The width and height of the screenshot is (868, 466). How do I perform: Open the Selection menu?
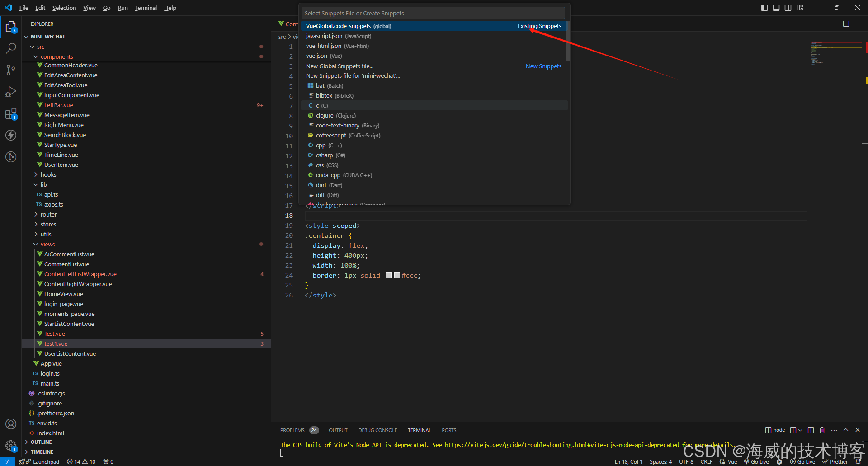(x=64, y=8)
